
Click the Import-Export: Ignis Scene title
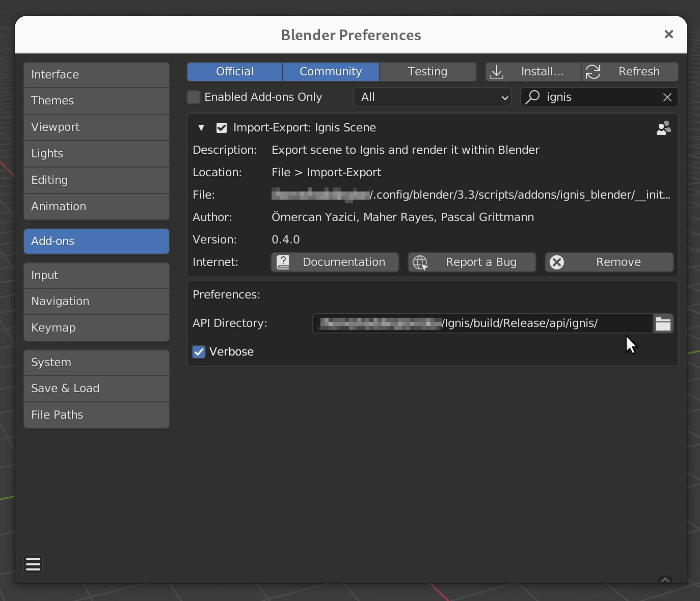[x=305, y=128]
